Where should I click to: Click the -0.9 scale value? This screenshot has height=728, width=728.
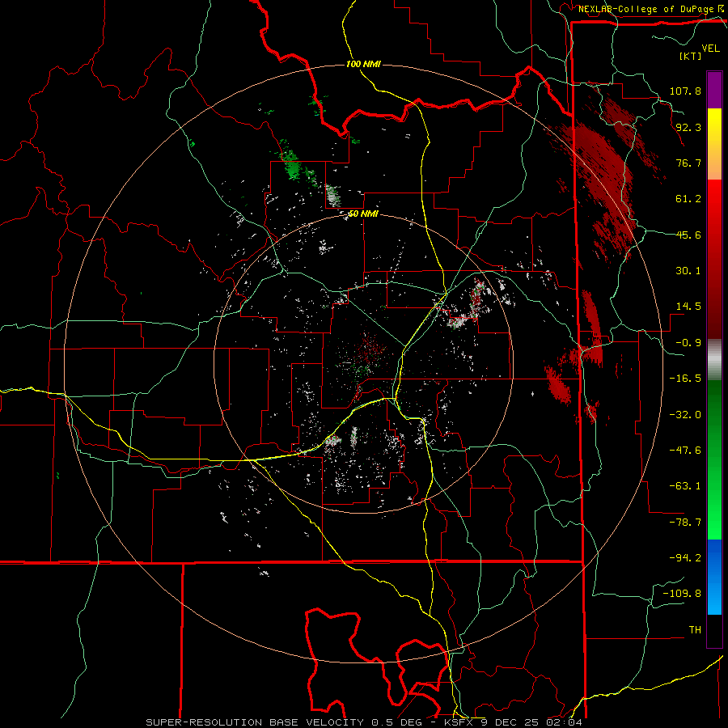(x=688, y=343)
